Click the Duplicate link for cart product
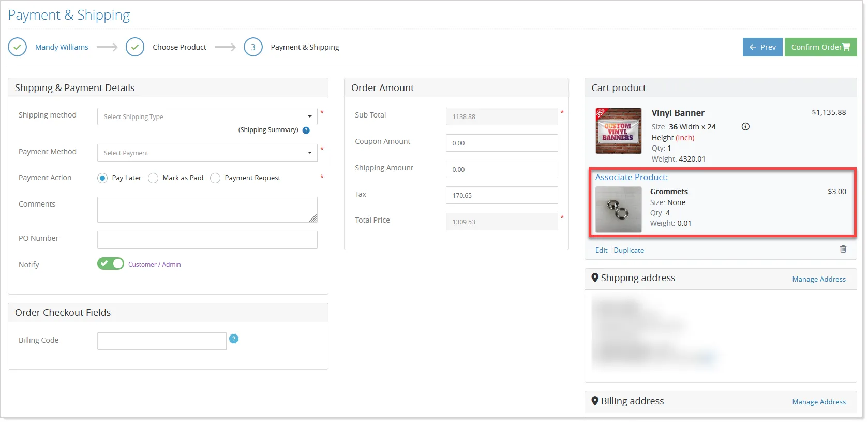This screenshot has width=868, height=423. (x=629, y=250)
